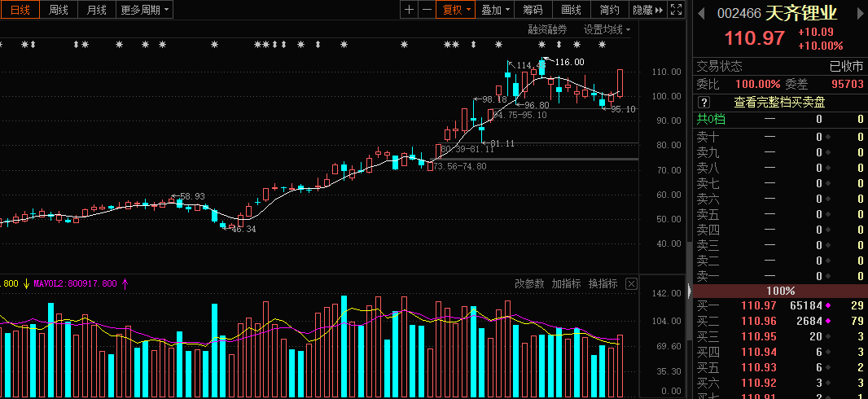This screenshot has width=868, height=399.
Task: Expand the 更多周期 period dropdown
Action: 144,10
